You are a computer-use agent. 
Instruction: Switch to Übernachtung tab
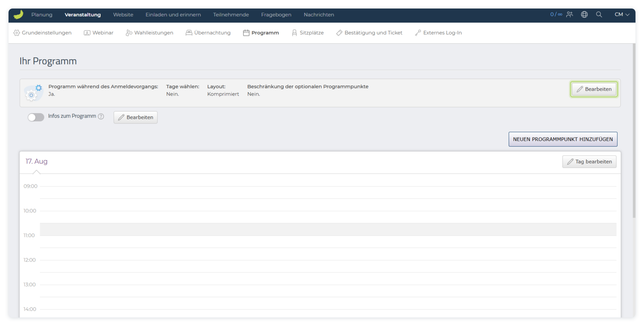point(208,33)
